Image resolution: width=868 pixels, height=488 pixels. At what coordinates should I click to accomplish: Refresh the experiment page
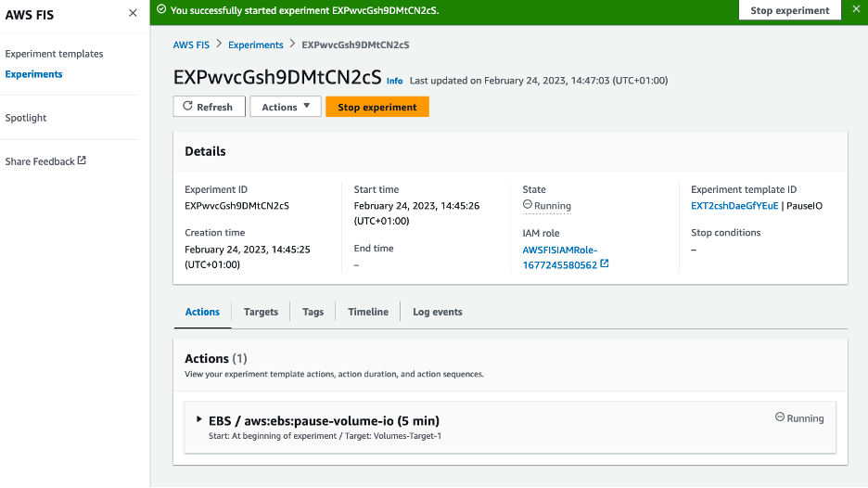[210, 107]
